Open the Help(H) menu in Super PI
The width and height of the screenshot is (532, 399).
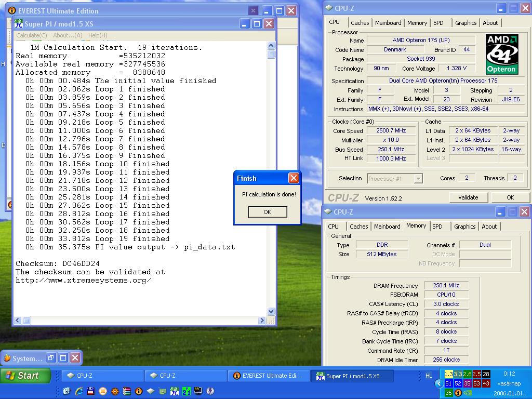(98, 35)
